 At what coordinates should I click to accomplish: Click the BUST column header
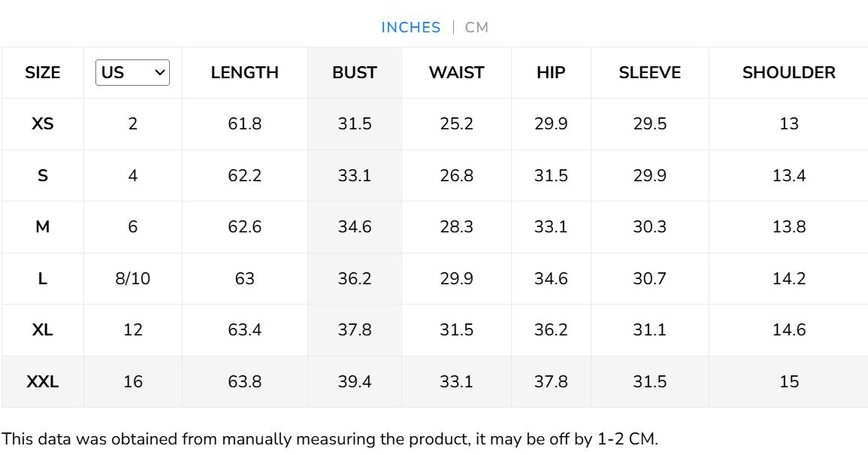click(355, 73)
